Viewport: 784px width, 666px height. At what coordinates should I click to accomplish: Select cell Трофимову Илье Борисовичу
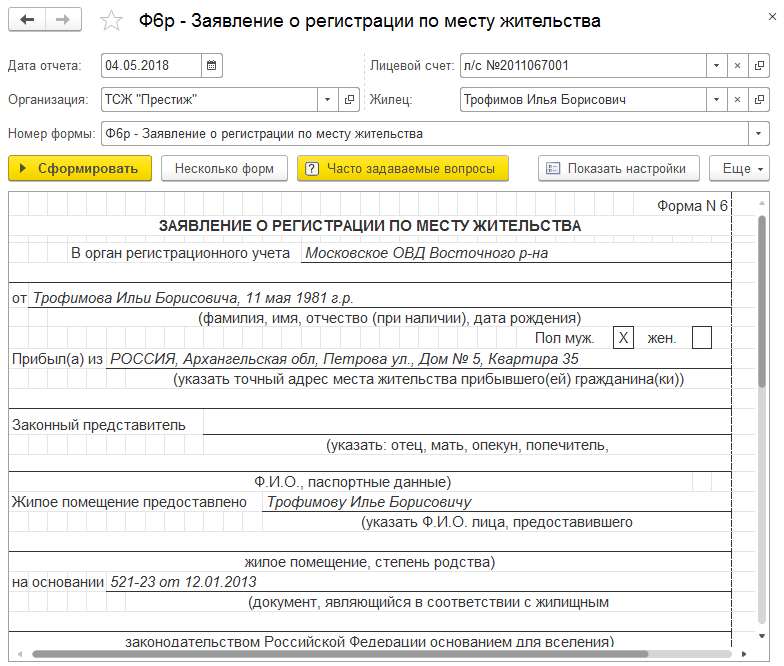pos(496,502)
